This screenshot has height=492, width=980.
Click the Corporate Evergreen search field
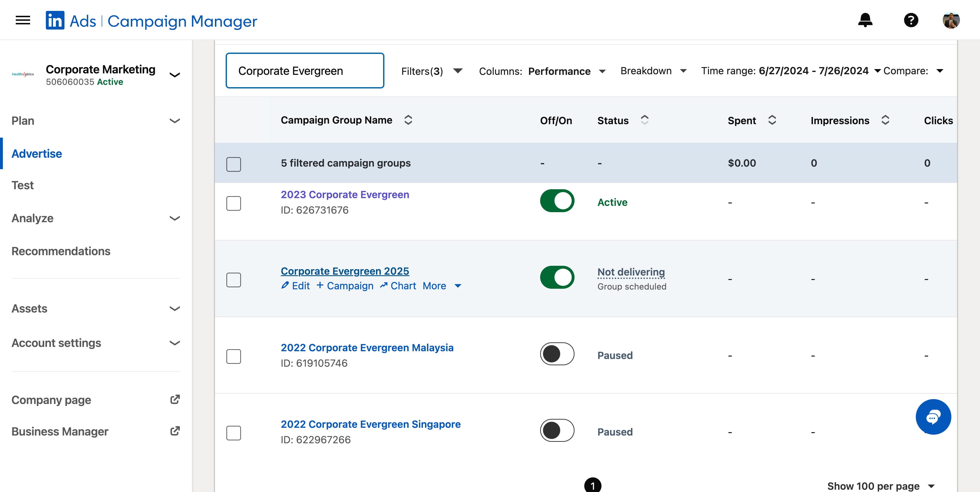pyautogui.click(x=305, y=71)
